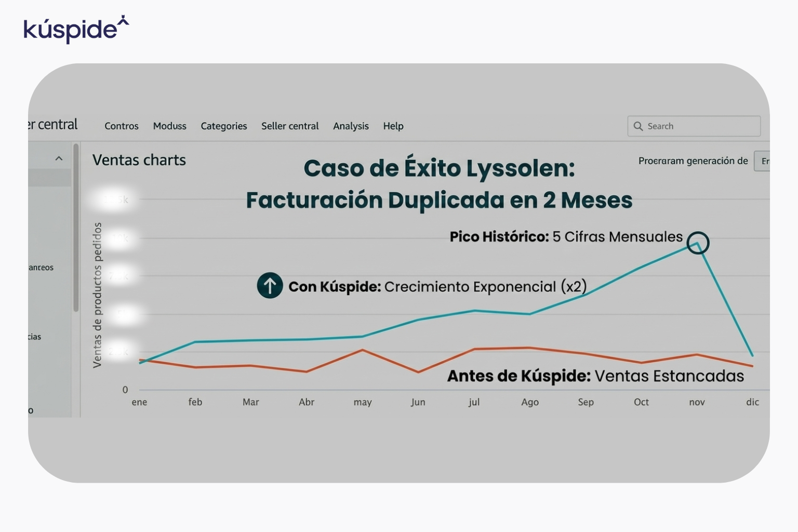The height and width of the screenshot is (532, 798).
Task: Collapse the left sidebar panel
Action: pyautogui.click(x=59, y=158)
